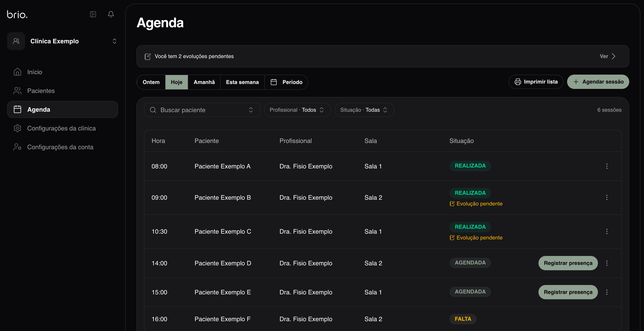Open options menu for Paciente Exemplo A
This screenshot has height=331, width=644.
607,166
